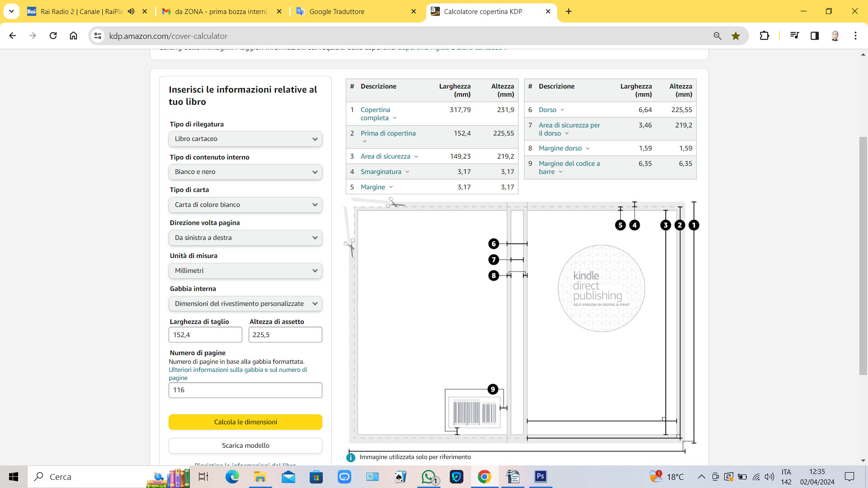Switch to the Rai Radio 2 tab
This screenshot has width=868, height=488.
80,11
